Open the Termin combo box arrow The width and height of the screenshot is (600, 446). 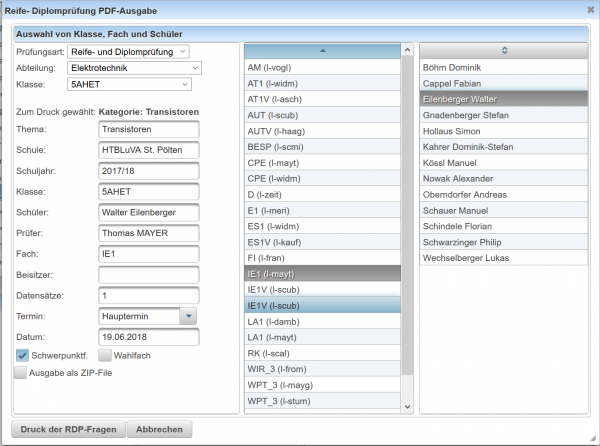tap(187, 316)
